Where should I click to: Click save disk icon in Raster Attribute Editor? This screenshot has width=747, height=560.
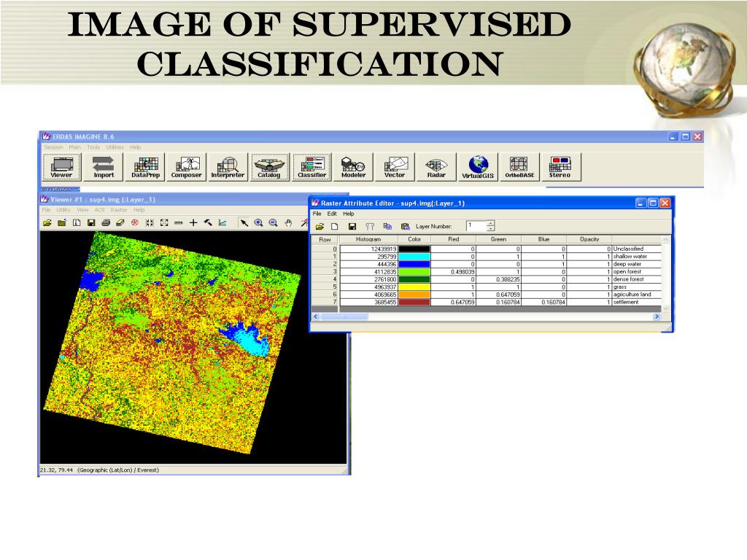pyautogui.click(x=352, y=226)
